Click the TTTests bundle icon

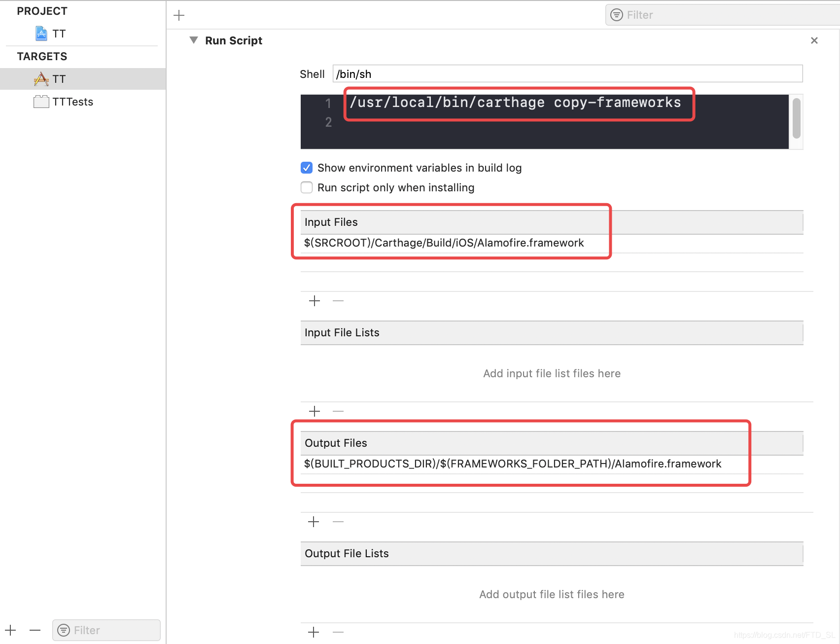tap(41, 102)
